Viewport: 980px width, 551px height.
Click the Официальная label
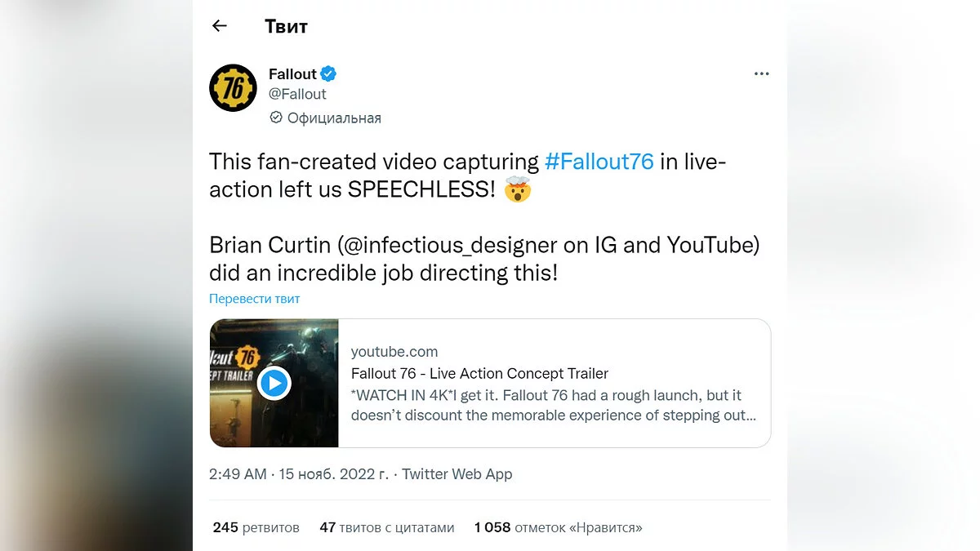334,118
